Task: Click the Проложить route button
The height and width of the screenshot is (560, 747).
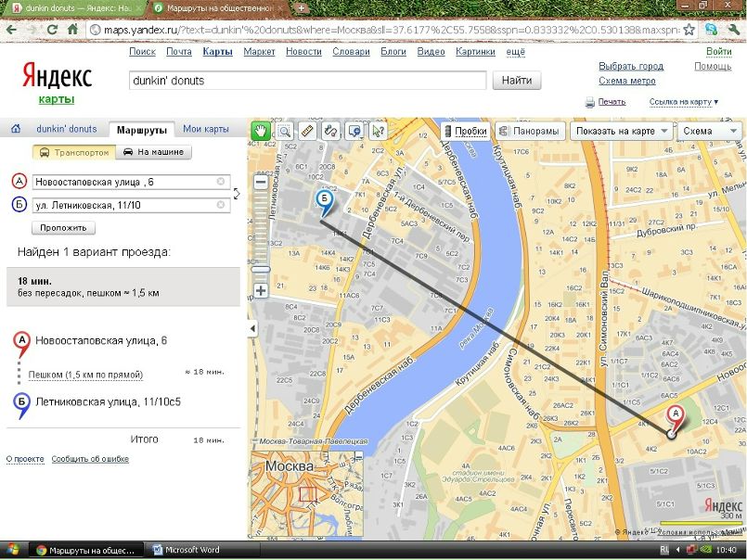Action: pos(63,228)
